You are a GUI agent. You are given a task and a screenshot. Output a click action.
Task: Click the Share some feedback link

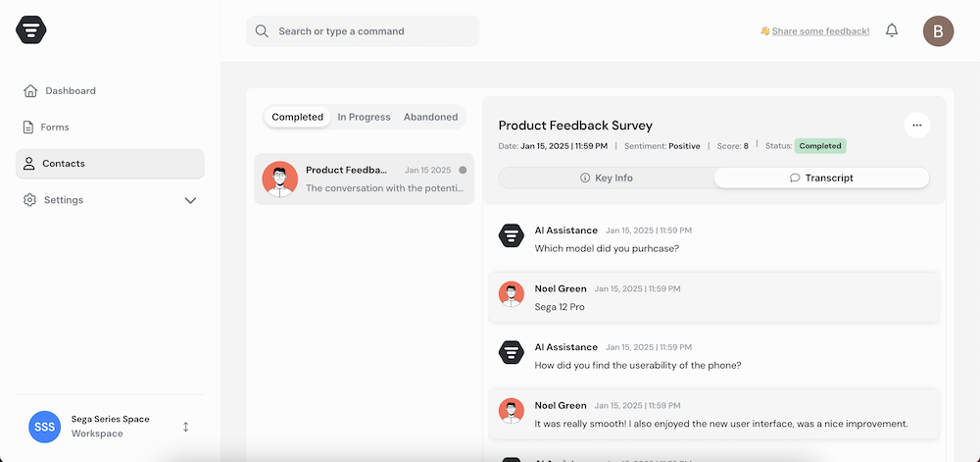point(820,31)
